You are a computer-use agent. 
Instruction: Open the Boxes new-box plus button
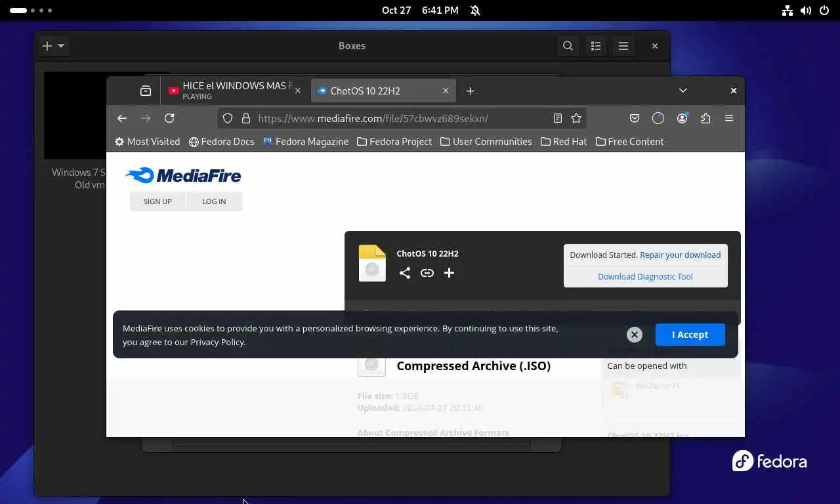pos(47,46)
